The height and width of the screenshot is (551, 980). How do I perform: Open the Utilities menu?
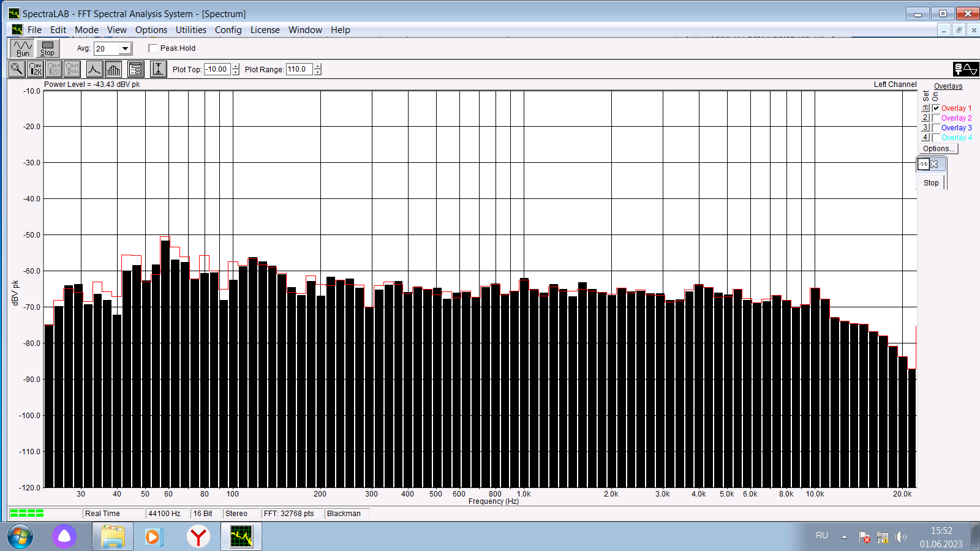coord(191,30)
